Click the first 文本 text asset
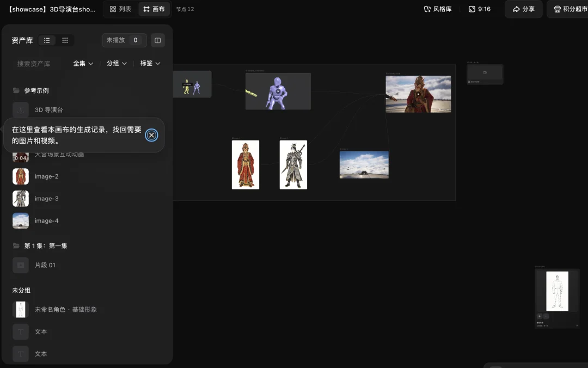This screenshot has width=588, height=368. (87, 332)
